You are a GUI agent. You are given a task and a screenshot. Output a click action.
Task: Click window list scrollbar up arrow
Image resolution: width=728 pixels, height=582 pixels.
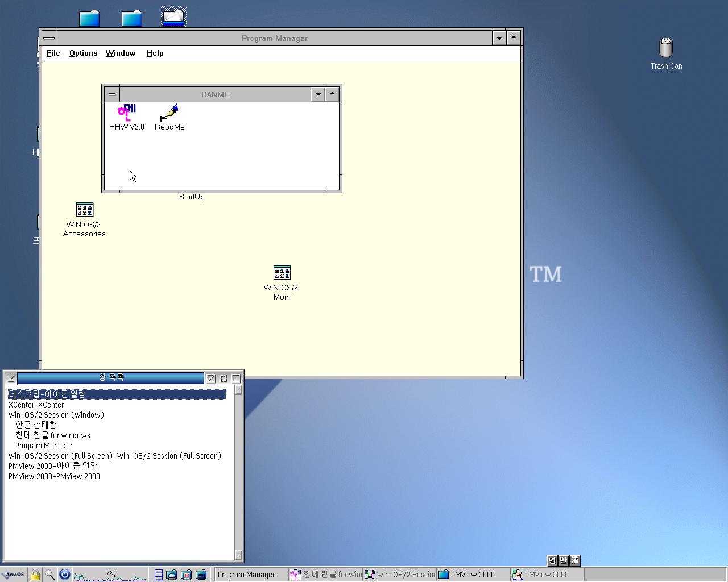pyautogui.click(x=238, y=390)
